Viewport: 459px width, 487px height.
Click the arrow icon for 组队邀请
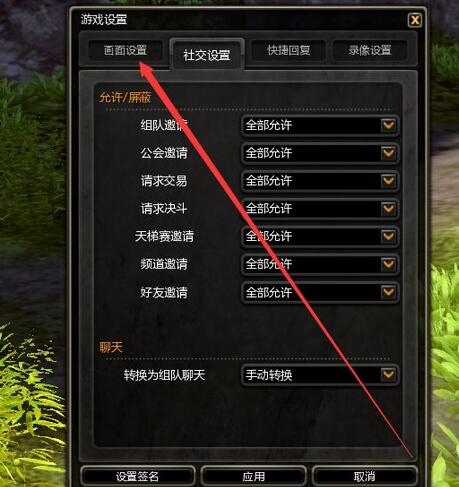pos(388,125)
